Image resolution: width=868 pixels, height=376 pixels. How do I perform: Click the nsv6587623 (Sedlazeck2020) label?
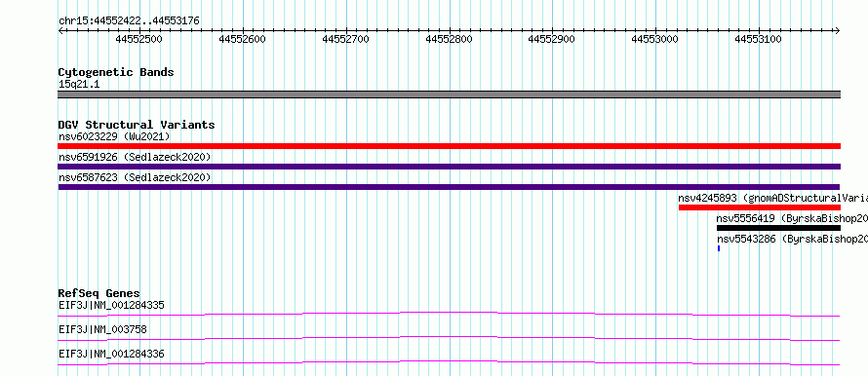135,177
